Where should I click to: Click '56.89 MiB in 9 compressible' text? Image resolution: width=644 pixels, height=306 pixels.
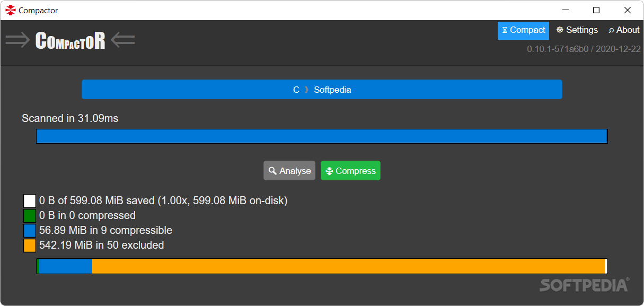[x=105, y=230]
